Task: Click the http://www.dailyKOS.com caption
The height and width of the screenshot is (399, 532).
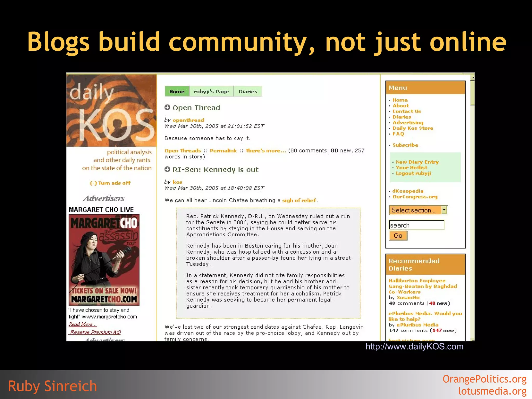Action: [x=414, y=347]
